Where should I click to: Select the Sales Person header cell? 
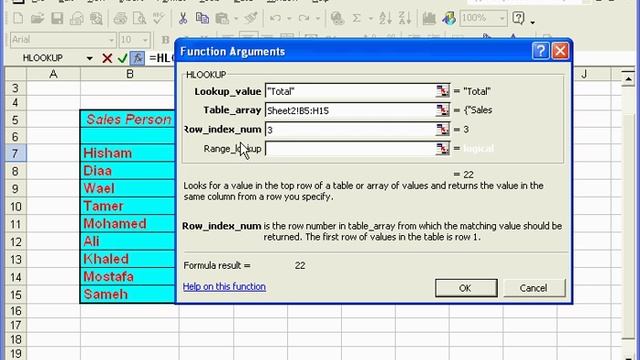pyautogui.click(x=128, y=119)
